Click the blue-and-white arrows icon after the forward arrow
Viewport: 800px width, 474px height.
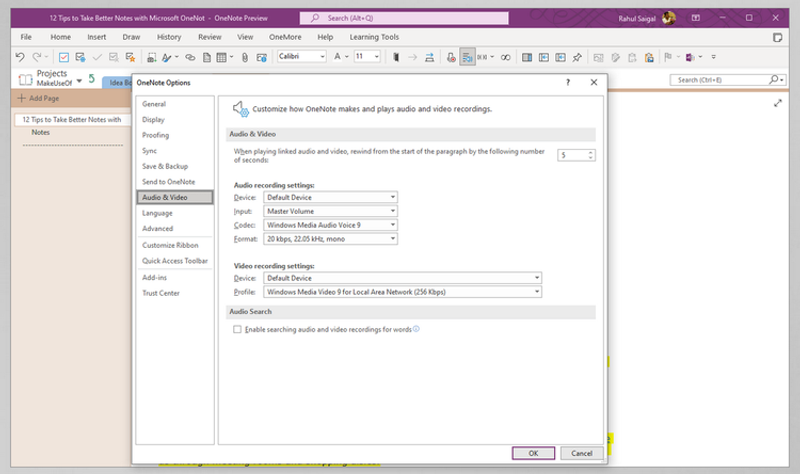click(x=430, y=57)
